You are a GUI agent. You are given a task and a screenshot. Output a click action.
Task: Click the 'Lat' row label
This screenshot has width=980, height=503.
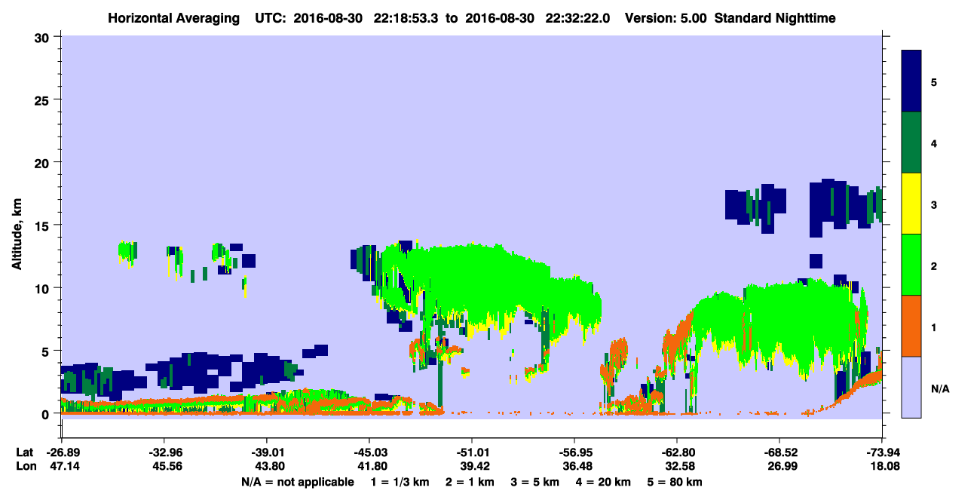click(23, 452)
